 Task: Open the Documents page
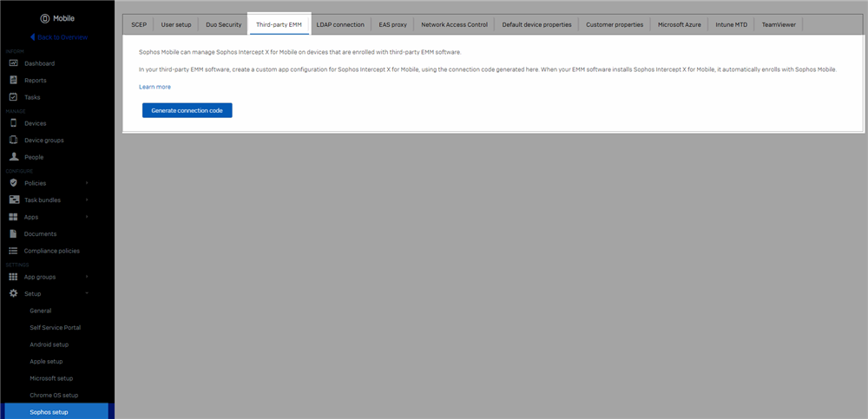point(41,233)
